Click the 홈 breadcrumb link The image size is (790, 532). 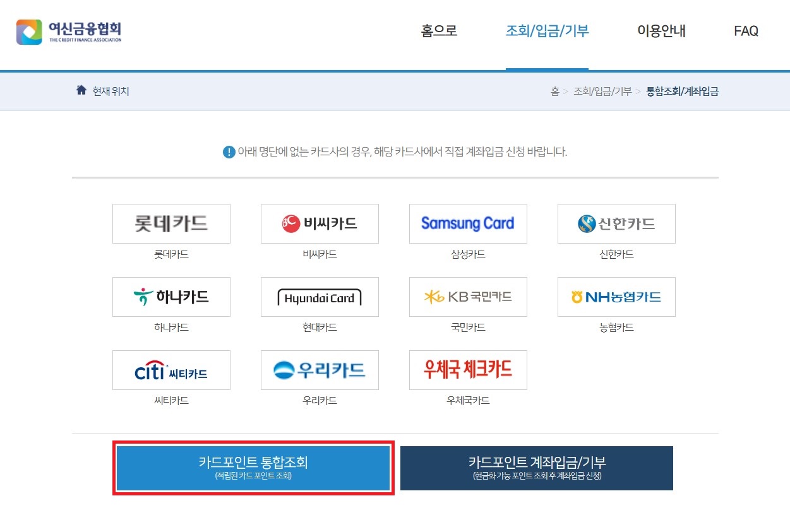click(554, 92)
